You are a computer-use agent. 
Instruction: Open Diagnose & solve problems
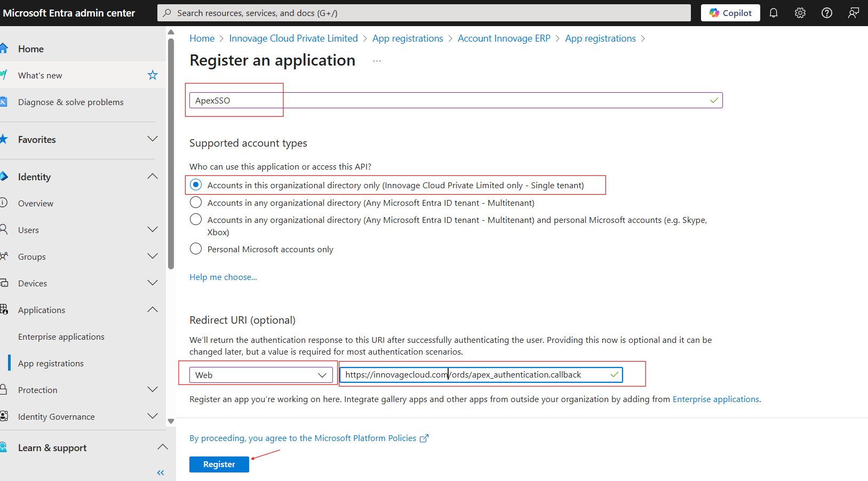(x=71, y=102)
